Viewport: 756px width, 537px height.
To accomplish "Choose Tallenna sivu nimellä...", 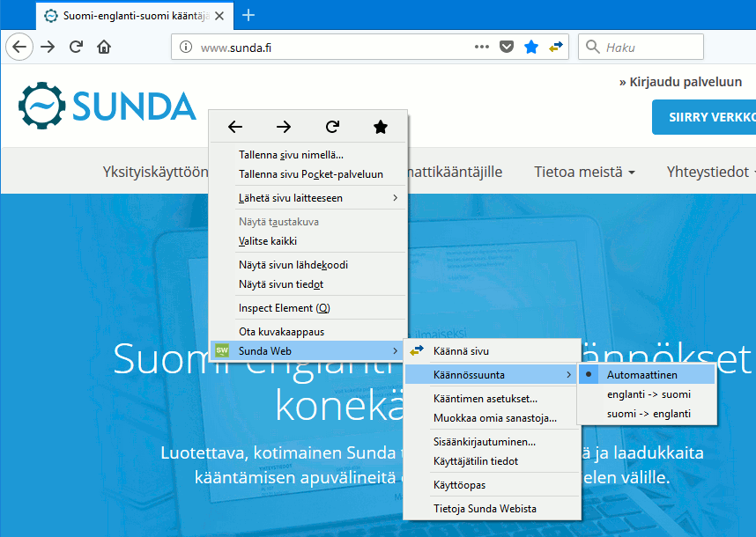I will pos(308,155).
